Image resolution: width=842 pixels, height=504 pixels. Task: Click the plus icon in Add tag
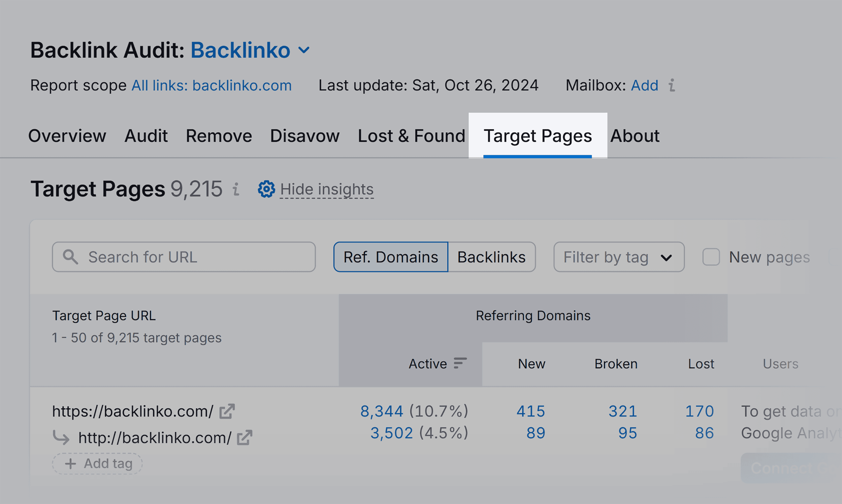[70, 464]
